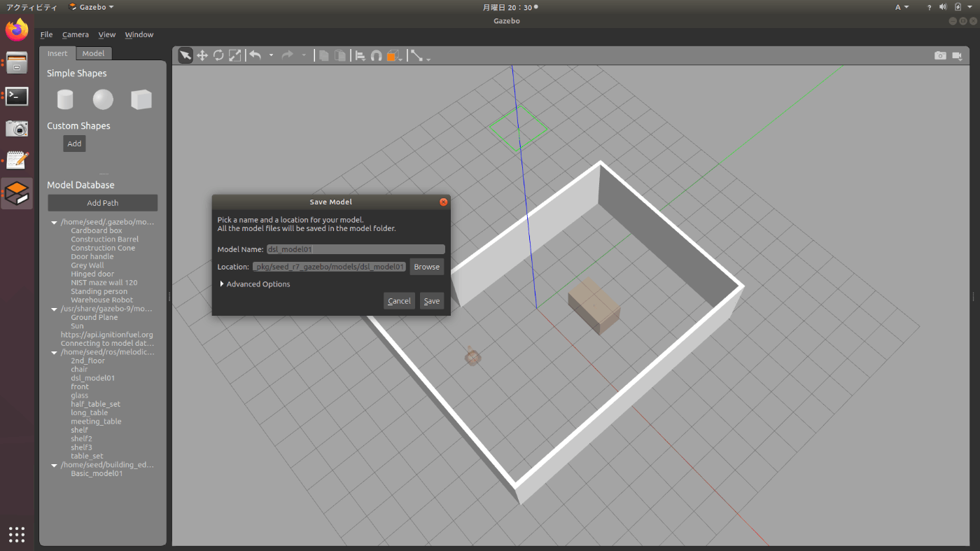Switch to the Insert tab
This screenshot has width=980, height=551.
point(57,53)
